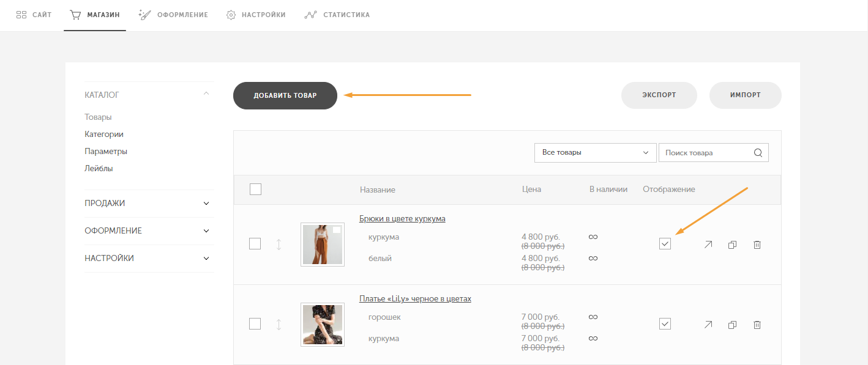868x365 pixels.
Task: Open the Все товары filter dropdown
Action: 595,153
